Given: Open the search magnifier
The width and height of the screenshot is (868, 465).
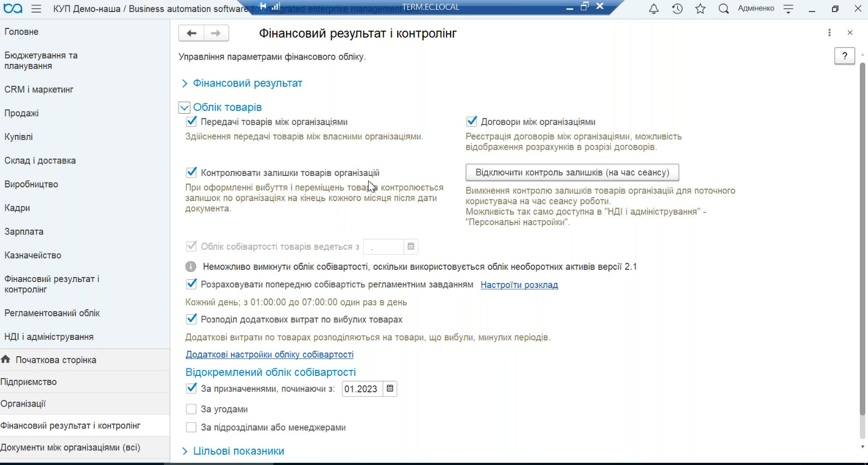Looking at the screenshot, I should [724, 9].
